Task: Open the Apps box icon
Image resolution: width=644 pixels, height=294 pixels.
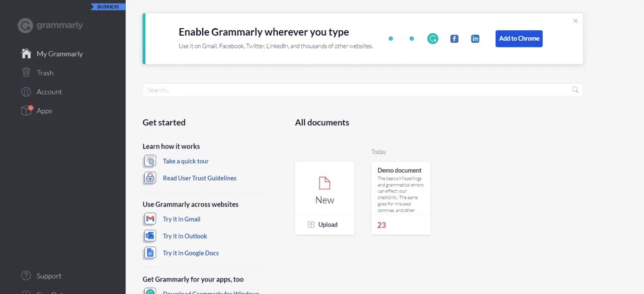Action: [26, 111]
